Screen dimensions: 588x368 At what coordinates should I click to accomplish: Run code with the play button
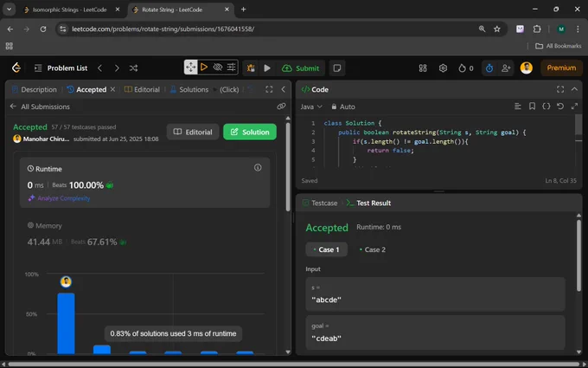click(x=267, y=68)
